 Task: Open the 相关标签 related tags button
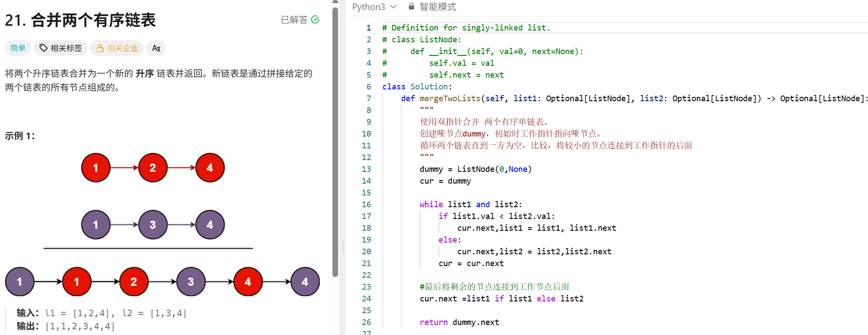pyautogui.click(x=61, y=48)
